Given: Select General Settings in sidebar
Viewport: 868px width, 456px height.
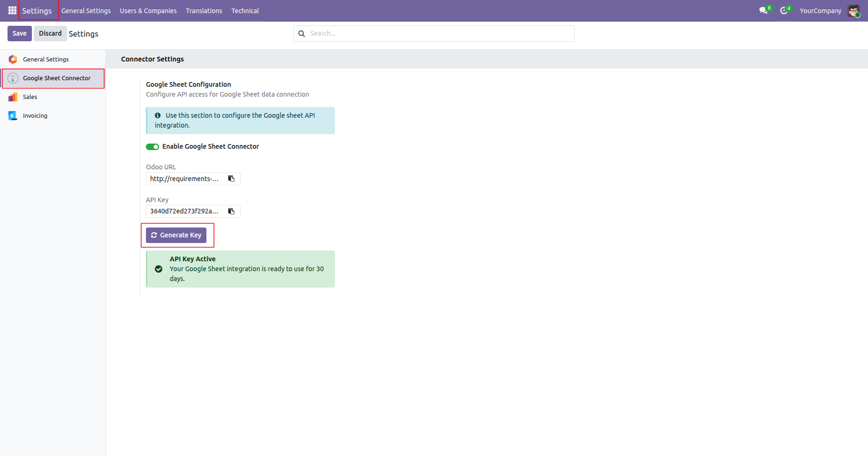Looking at the screenshot, I should point(53,59).
